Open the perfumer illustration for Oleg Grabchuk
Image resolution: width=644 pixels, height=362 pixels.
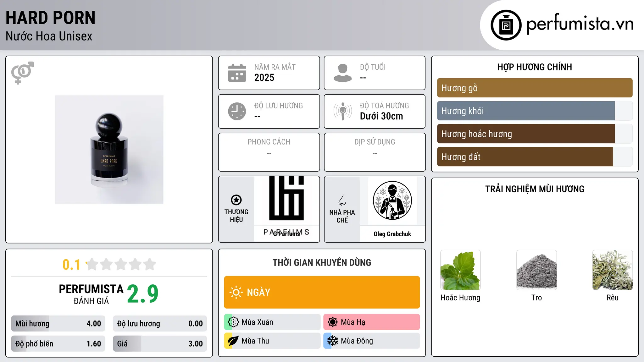pos(392,200)
